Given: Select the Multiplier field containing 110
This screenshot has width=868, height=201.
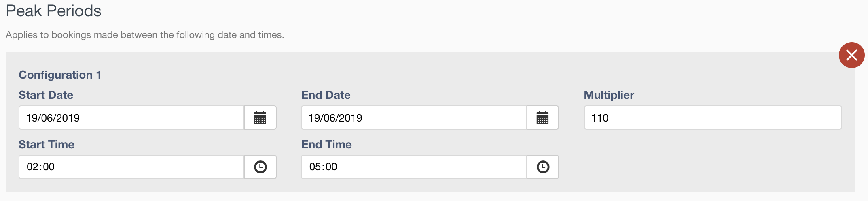Looking at the screenshot, I should [713, 118].
